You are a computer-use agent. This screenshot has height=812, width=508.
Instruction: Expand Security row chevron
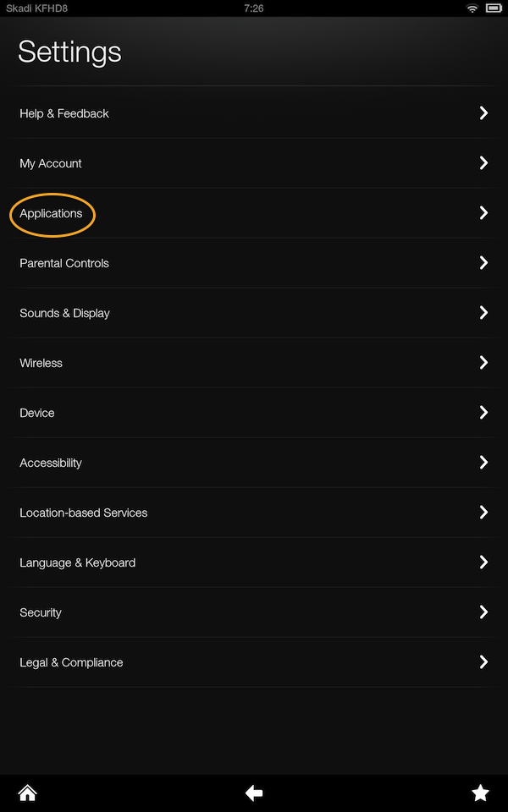[x=483, y=612]
